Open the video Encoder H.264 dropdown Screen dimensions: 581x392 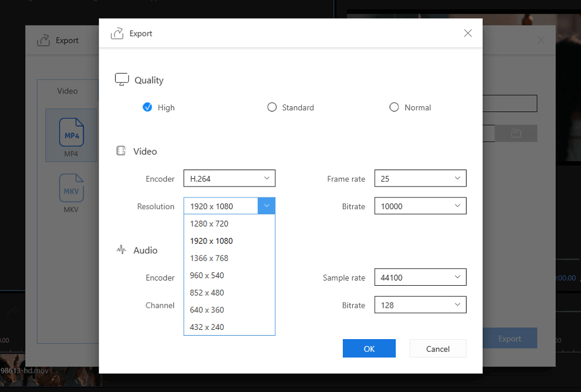[x=229, y=179]
